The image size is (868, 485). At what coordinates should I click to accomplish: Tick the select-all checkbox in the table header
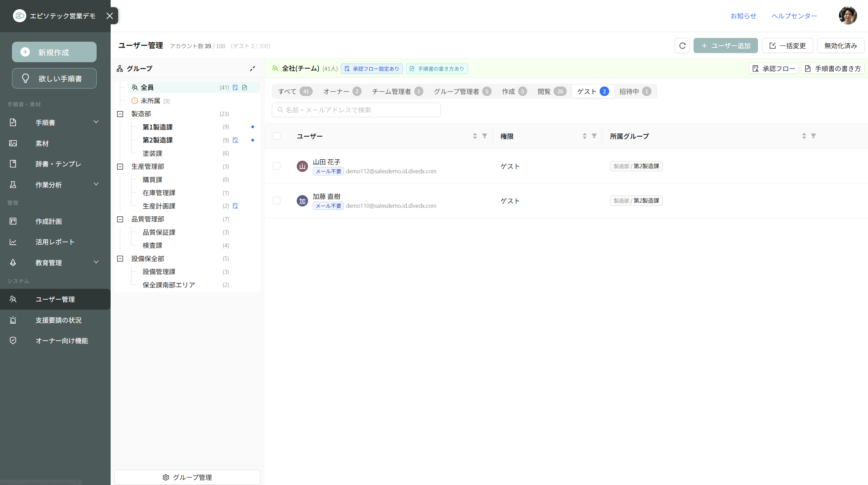click(x=277, y=136)
